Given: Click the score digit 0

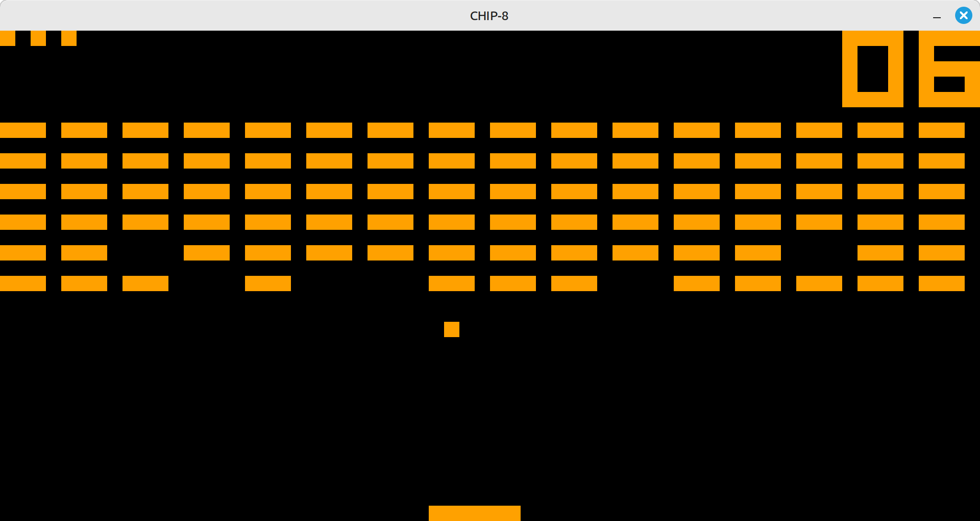Looking at the screenshot, I should 872,69.
